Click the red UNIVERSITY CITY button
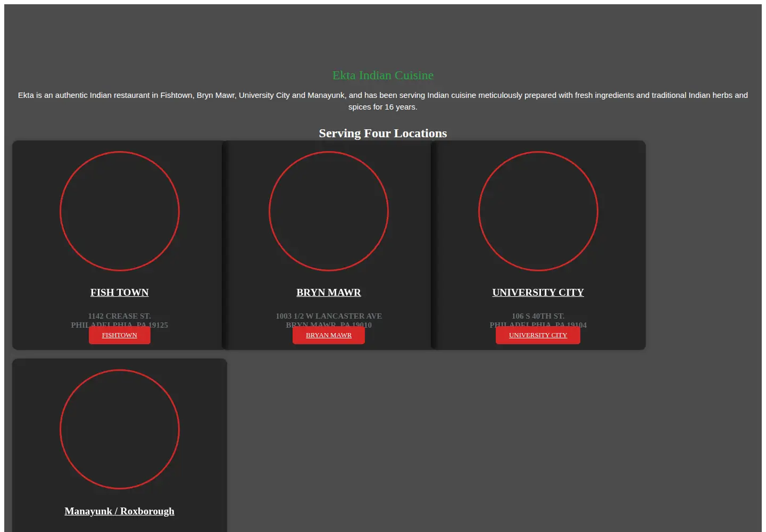766x532 pixels. tap(538, 335)
